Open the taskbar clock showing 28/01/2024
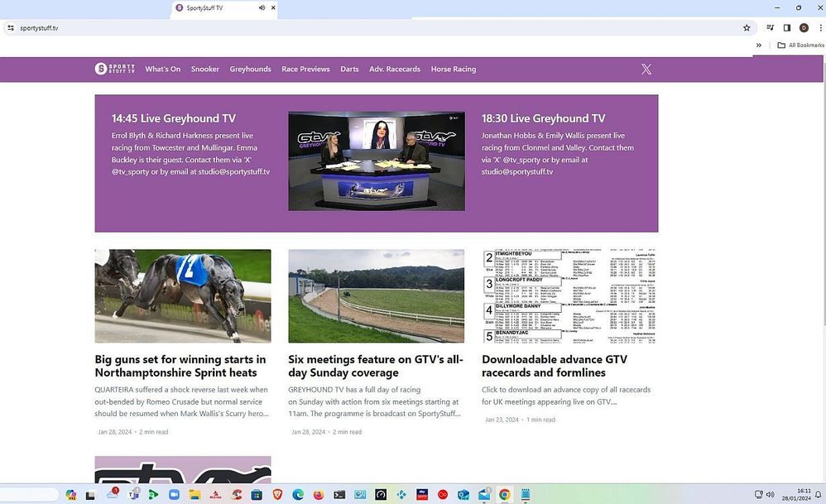 796,495
